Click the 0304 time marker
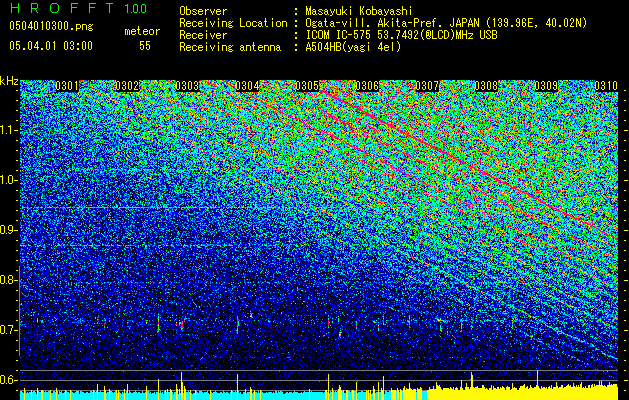The image size is (629, 400). click(x=247, y=86)
